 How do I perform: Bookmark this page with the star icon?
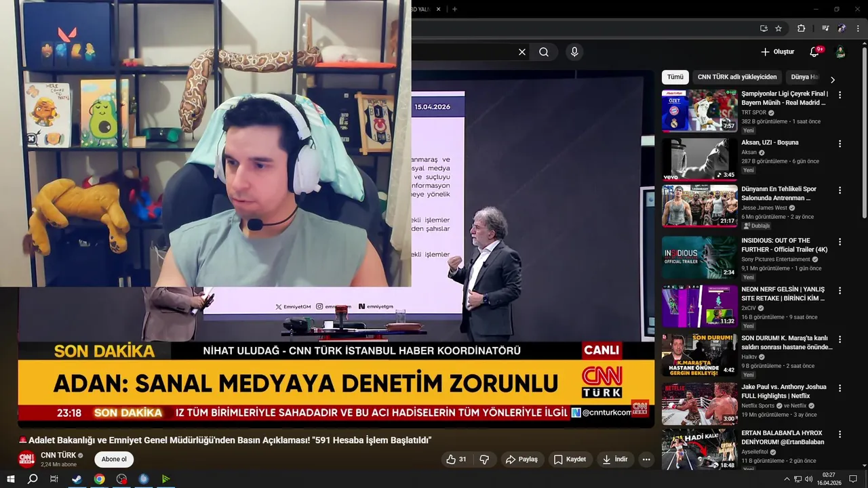click(778, 28)
